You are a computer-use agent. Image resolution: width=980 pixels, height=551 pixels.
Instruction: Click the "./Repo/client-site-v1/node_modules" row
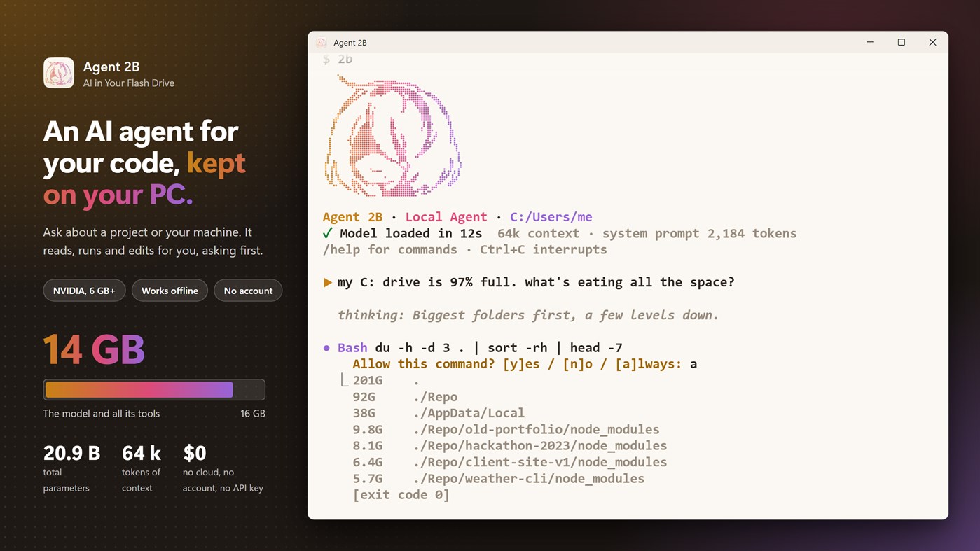tap(509, 462)
